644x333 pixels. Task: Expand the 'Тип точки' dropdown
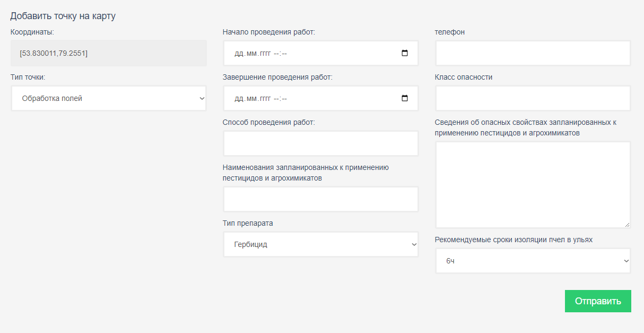click(109, 98)
